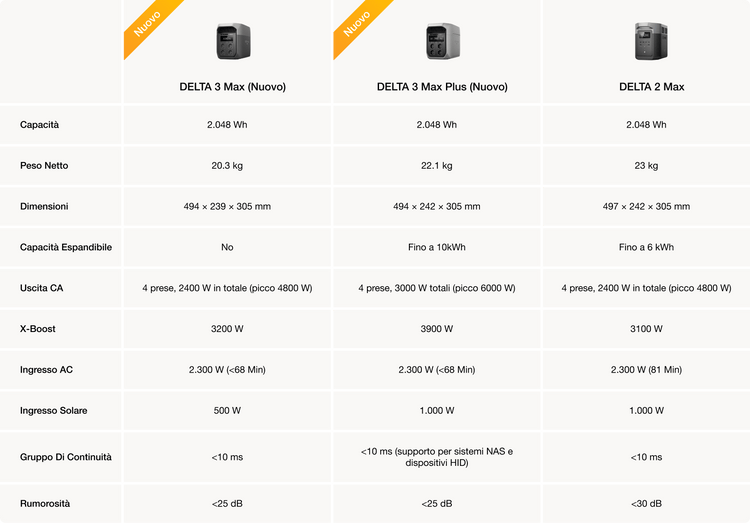Select the Peso Netto row label

point(44,166)
